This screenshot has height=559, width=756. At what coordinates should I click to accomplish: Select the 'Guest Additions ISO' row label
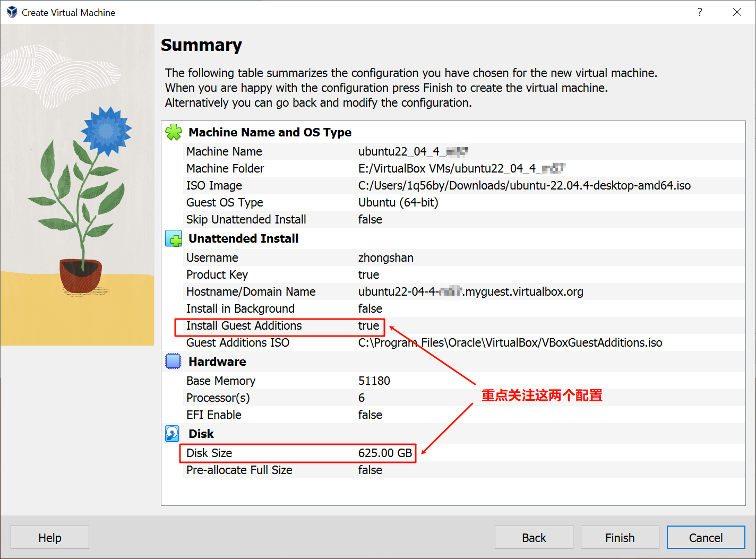238,342
